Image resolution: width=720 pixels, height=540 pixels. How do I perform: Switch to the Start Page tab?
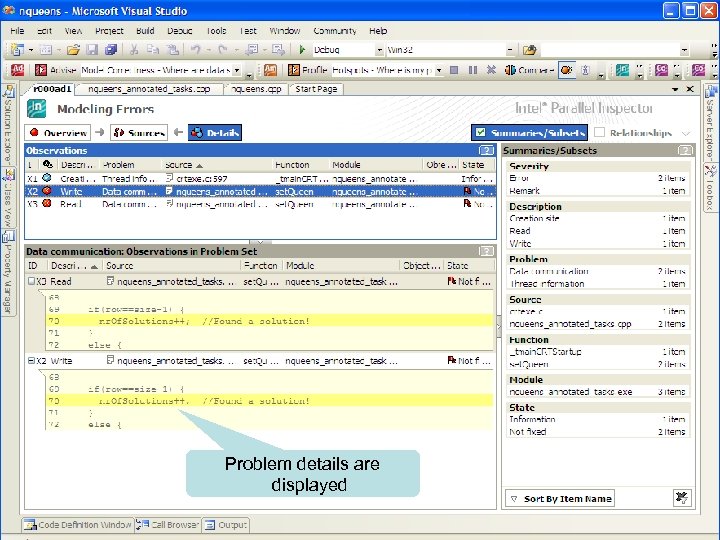coord(316,89)
